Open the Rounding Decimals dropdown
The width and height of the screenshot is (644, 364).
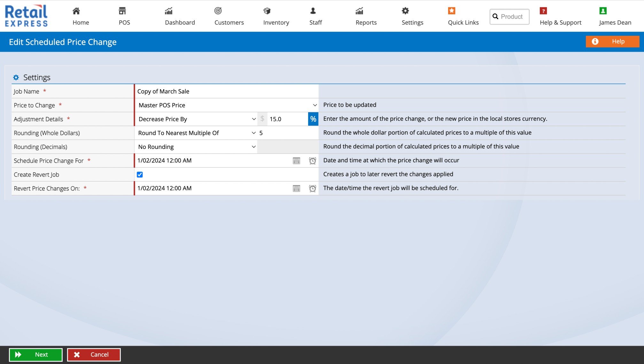pyautogui.click(x=196, y=147)
